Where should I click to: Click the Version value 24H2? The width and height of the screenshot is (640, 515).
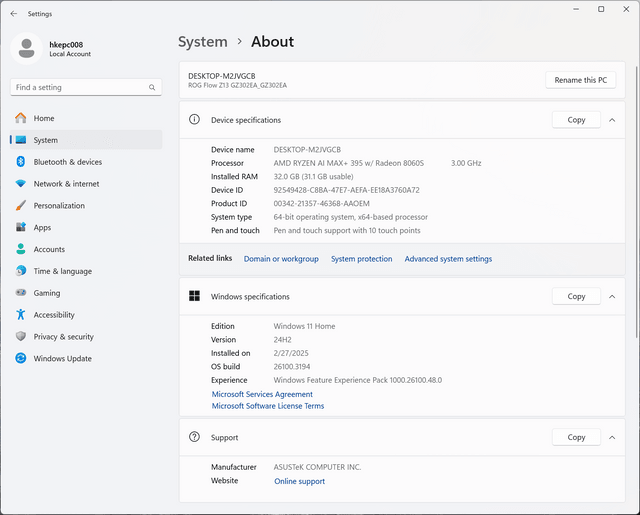click(282, 340)
